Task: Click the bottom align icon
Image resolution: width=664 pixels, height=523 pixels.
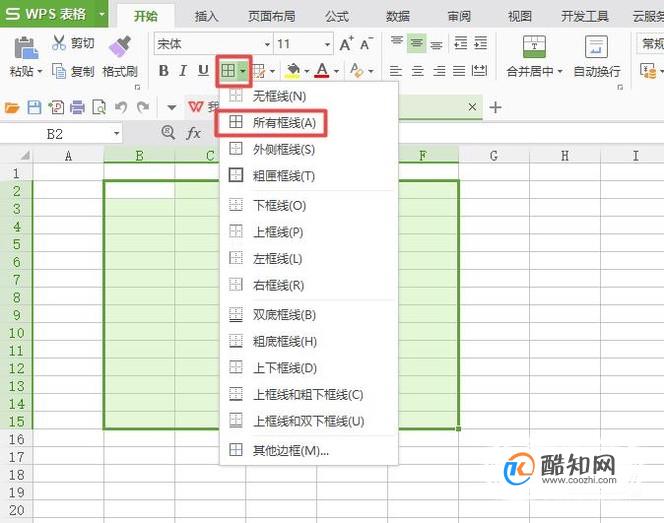Action: (x=436, y=44)
